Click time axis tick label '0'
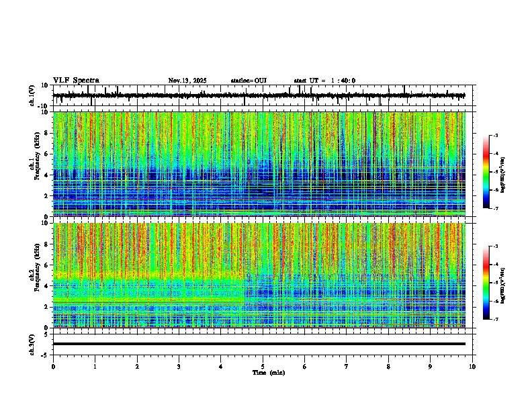Image resolution: width=532 pixels, height=411 pixels. [x=53, y=367]
